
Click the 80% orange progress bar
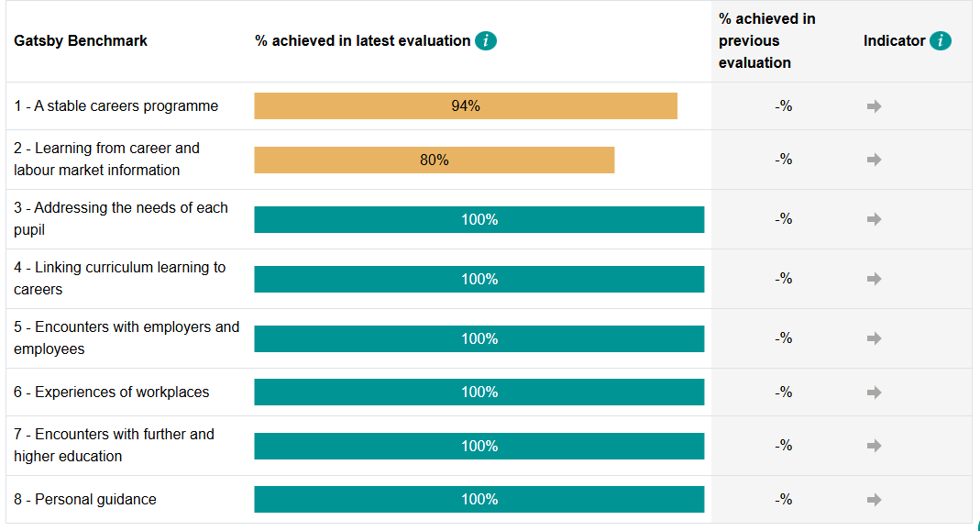434,160
